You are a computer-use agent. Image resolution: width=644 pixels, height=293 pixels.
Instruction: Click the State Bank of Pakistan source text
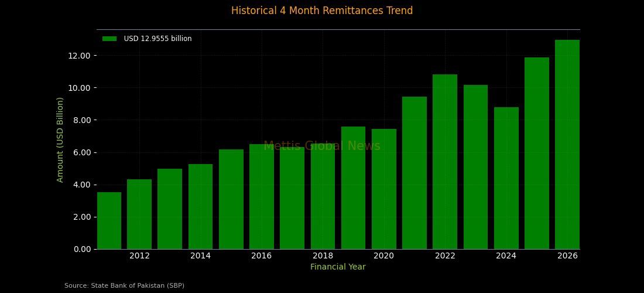[x=124, y=285]
